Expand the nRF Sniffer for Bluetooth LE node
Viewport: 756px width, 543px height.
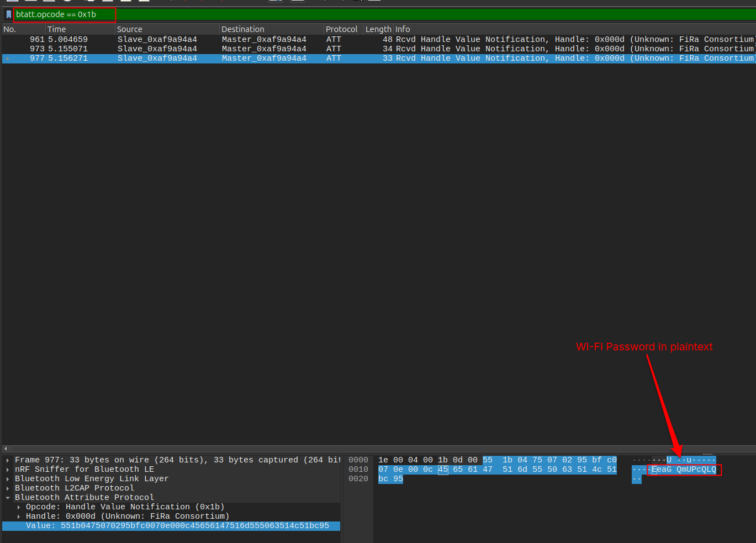8,470
